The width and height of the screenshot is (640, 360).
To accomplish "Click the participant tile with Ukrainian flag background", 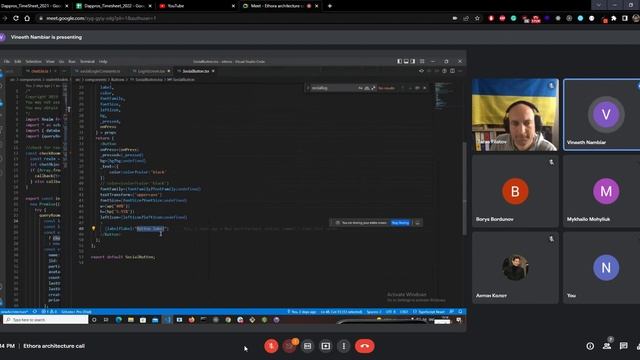I will click(515, 115).
